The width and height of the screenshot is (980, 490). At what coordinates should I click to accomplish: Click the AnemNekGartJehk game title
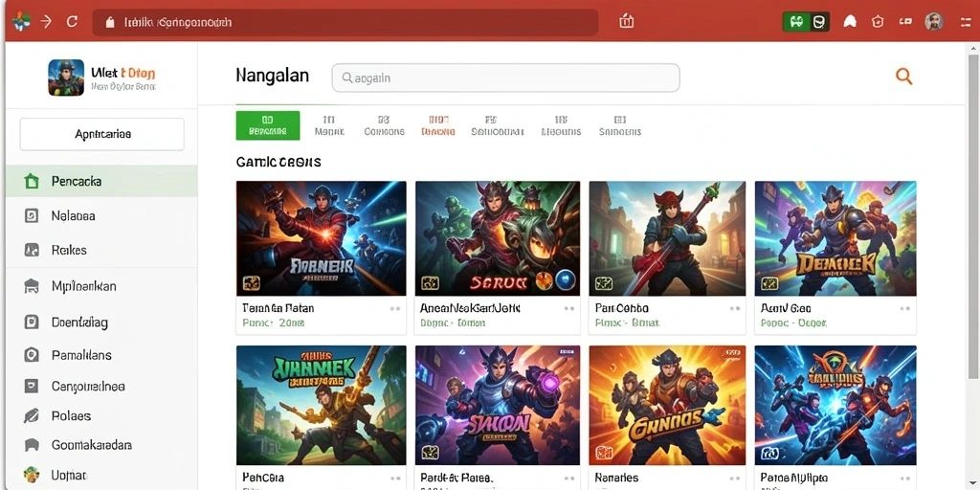(x=470, y=308)
